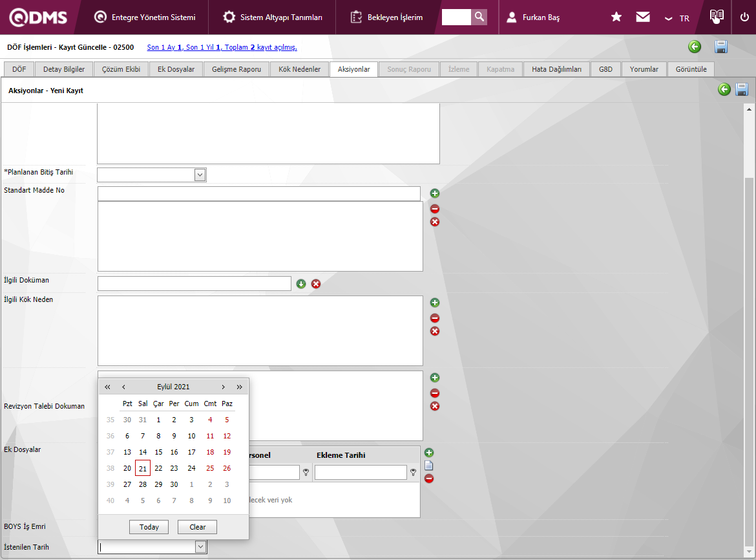Click vertical scrollbar down arrow

[749, 552]
